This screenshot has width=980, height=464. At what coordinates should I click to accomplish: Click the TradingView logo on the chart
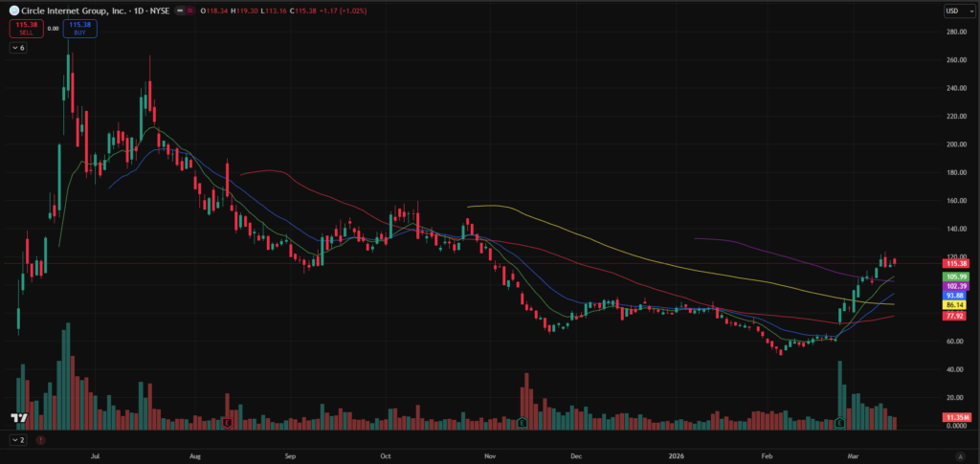pyautogui.click(x=17, y=419)
